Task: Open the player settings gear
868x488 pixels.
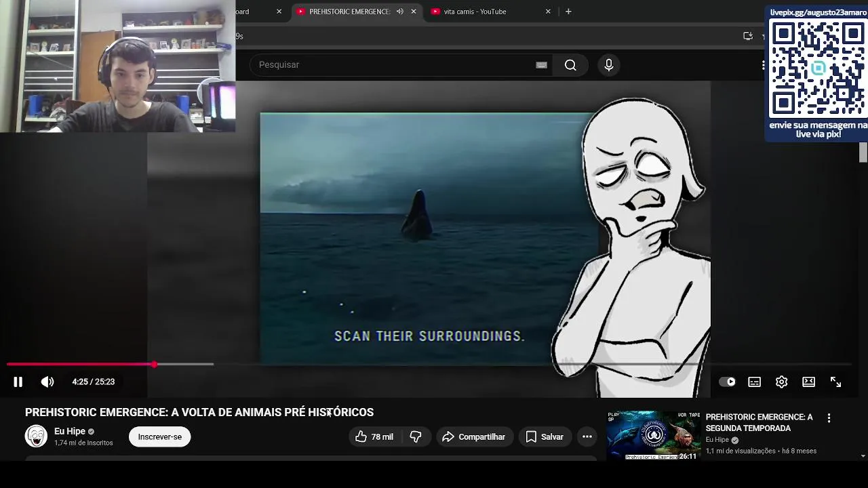Action: (781, 382)
